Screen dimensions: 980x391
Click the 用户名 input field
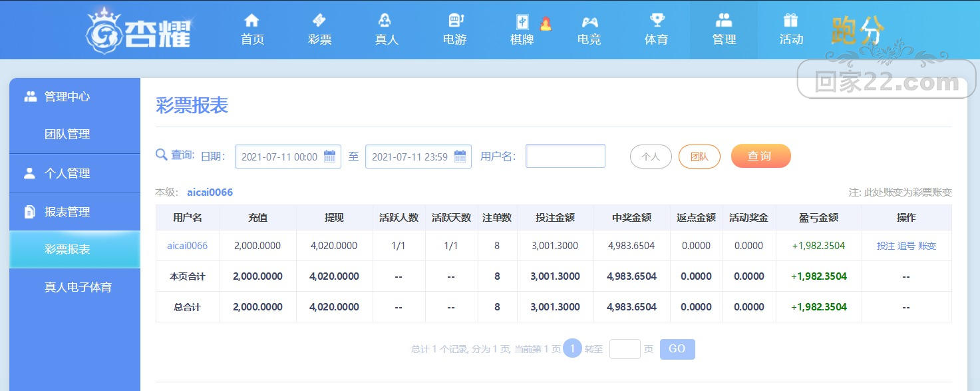point(566,156)
